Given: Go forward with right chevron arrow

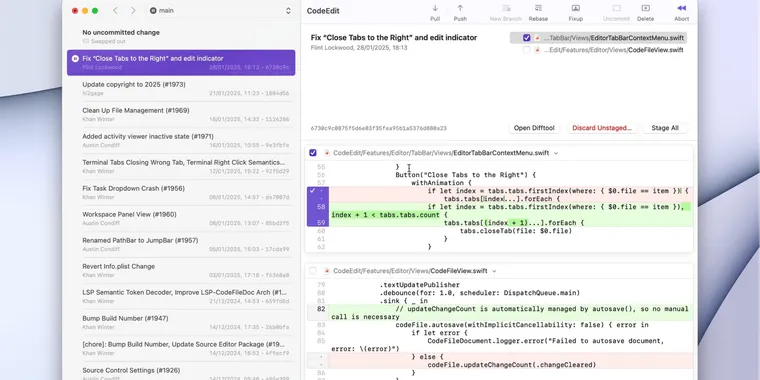Looking at the screenshot, I should pos(133,11).
